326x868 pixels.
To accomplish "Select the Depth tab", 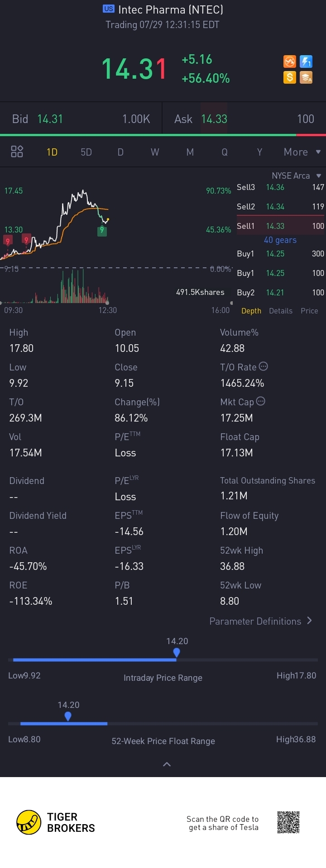I will click(x=251, y=311).
